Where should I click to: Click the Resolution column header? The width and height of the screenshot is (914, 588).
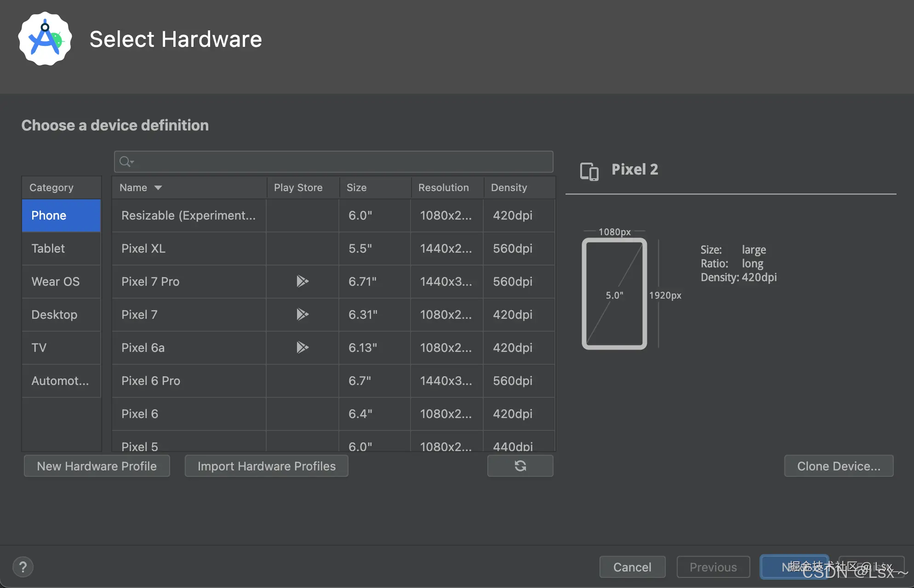click(x=448, y=187)
